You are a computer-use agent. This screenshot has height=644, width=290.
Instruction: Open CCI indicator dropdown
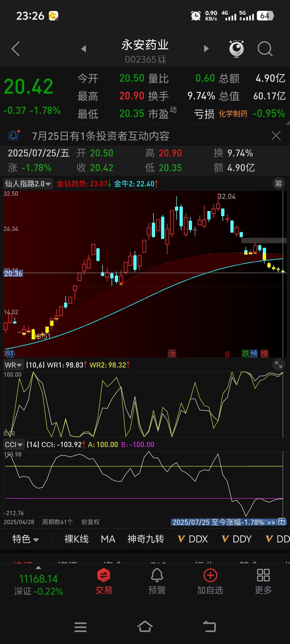click(x=14, y=445)
